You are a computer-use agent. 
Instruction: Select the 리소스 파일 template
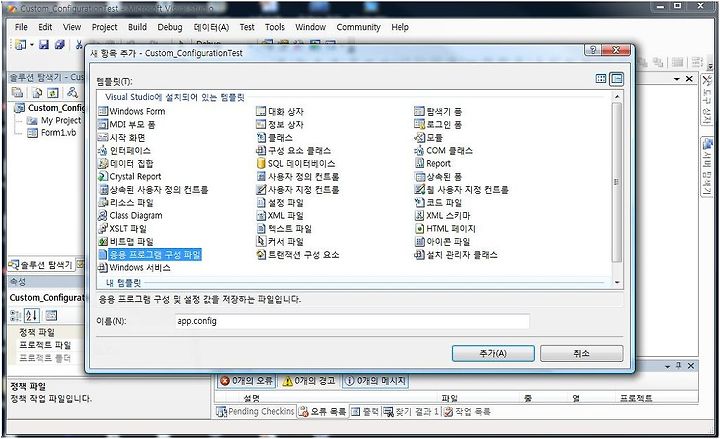(126, 203)
